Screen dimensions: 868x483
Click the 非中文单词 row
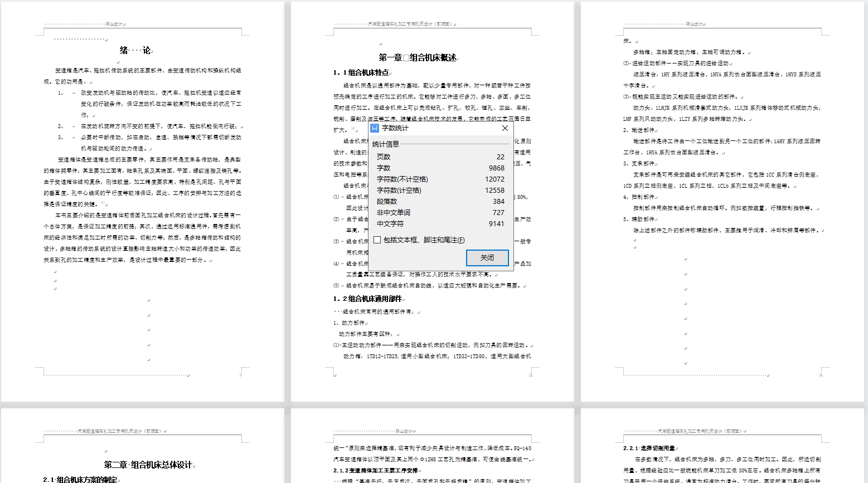(440, 212)
